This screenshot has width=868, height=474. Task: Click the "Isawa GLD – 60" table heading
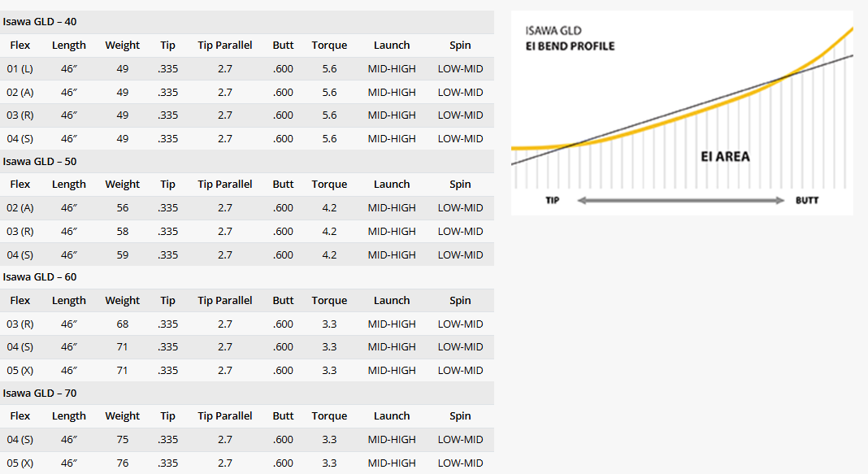coord(39,277)
